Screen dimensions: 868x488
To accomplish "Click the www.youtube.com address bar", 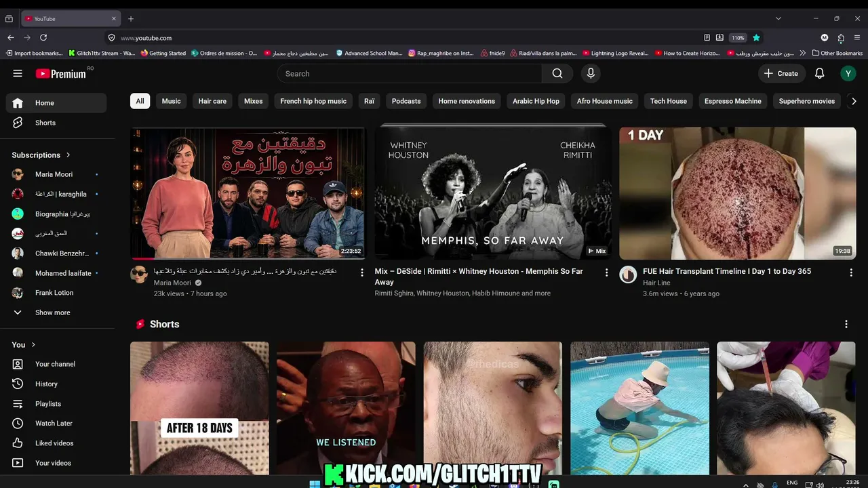I will [x=407, y=38].
